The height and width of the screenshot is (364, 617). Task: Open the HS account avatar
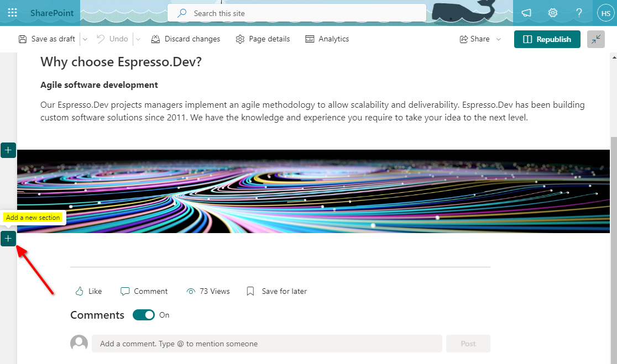(x=605, y=13)
